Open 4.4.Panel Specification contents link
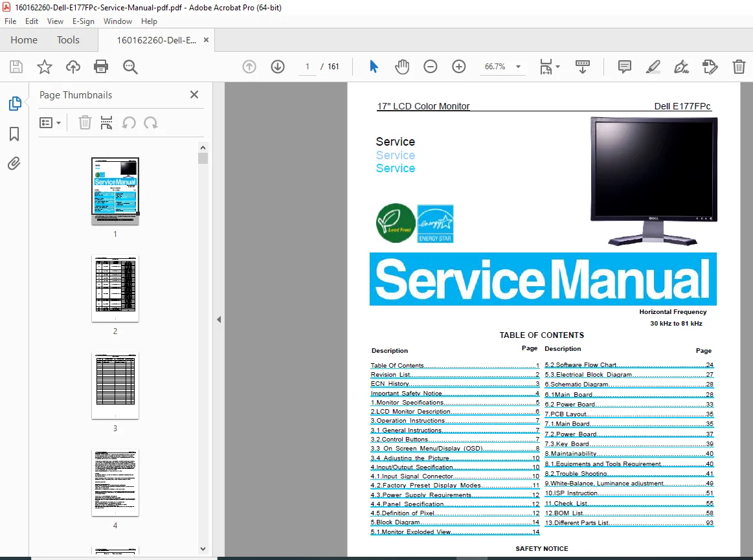This screenshot has width=753, height=560. coord(455,504)
